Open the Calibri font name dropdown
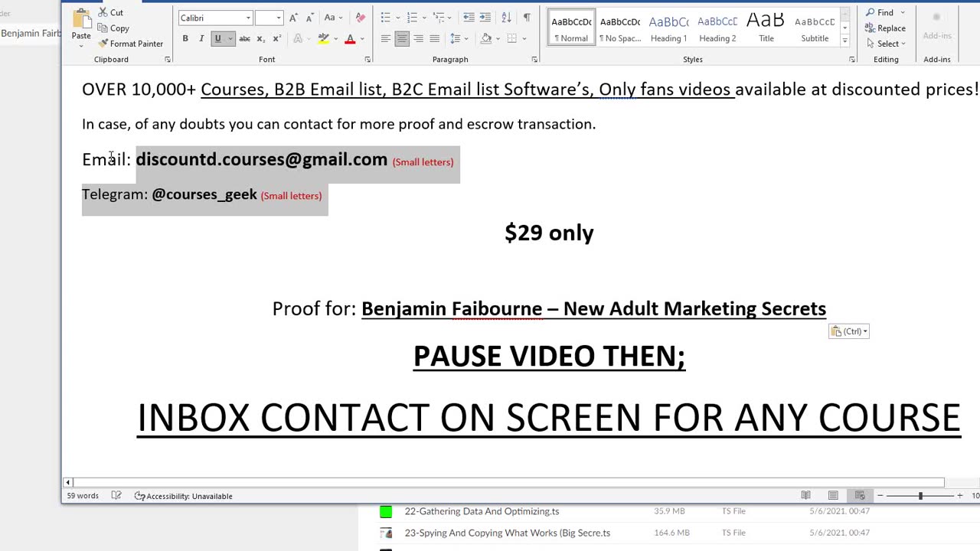The width and height of the screenshot is (980, 551). click(x=248, y=18)
